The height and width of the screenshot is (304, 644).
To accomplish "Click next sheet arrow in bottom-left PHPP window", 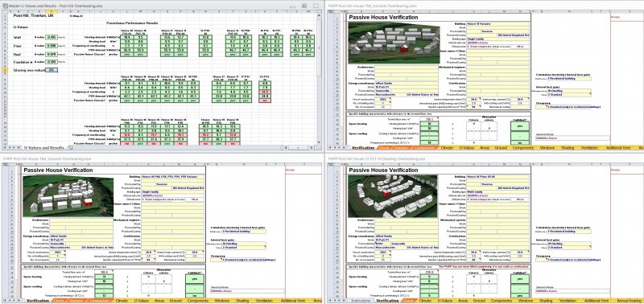I will tap(14, 300).
